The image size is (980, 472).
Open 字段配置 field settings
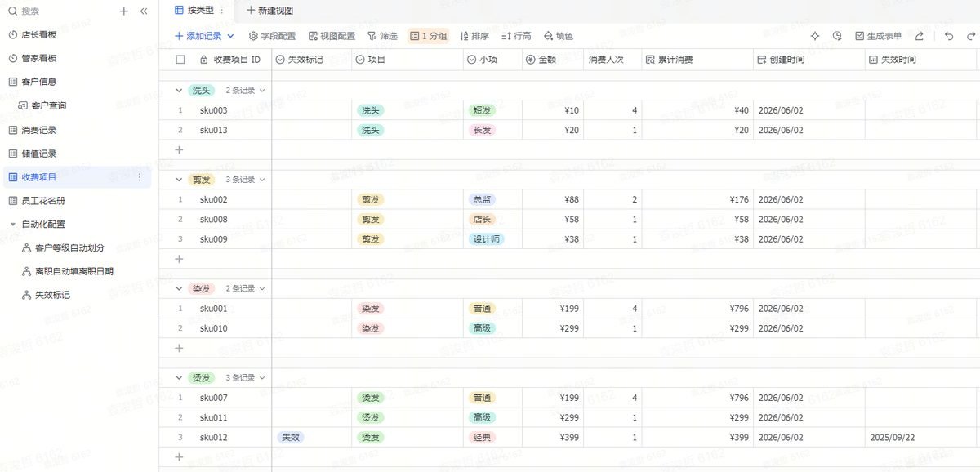click(272, 36)
